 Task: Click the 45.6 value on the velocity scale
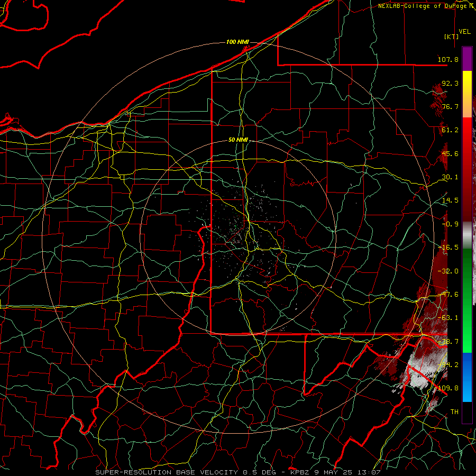click(450, 153)
